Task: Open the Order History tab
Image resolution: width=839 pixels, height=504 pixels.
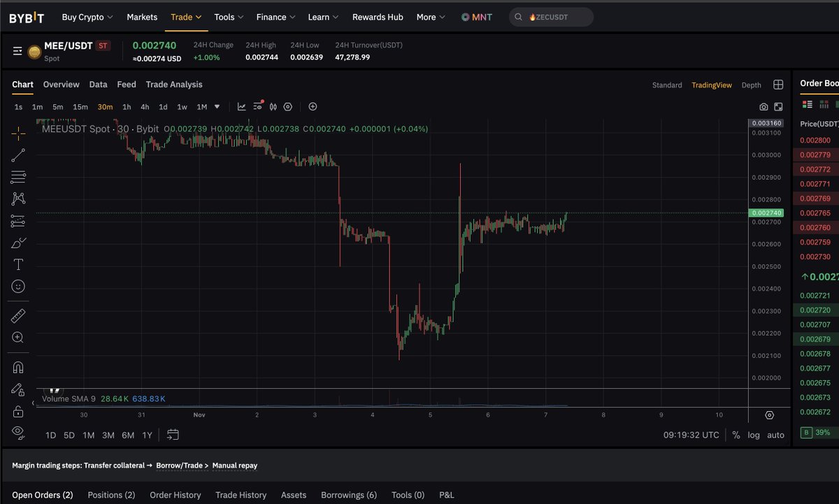Action: [175, 495]
